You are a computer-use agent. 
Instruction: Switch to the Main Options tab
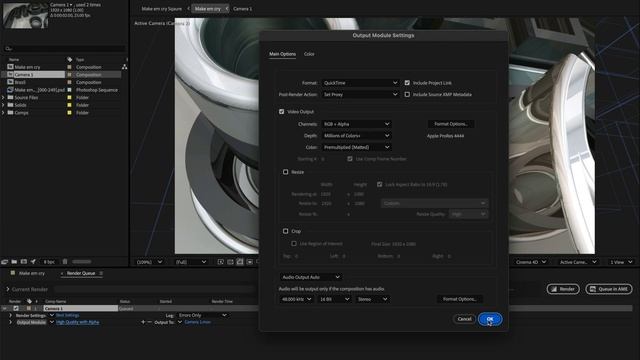pos(282,54)
